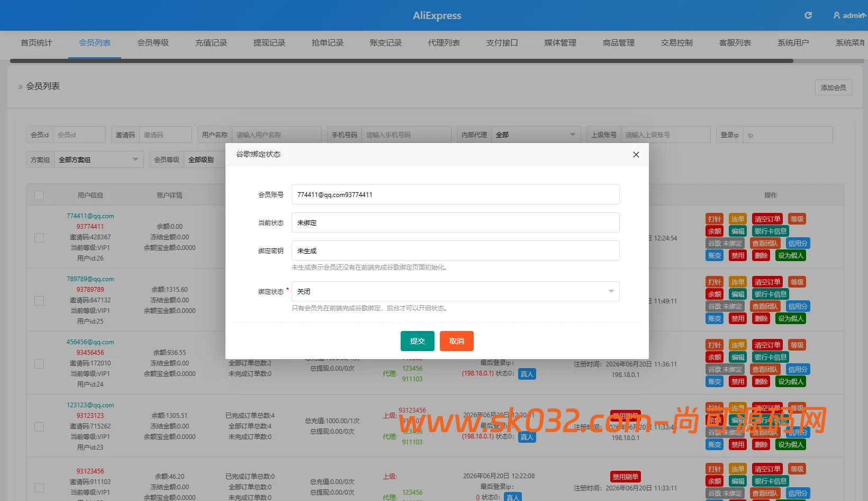
Task: Check the row for 774411@qq.com
Action: [x=39, y=238]
